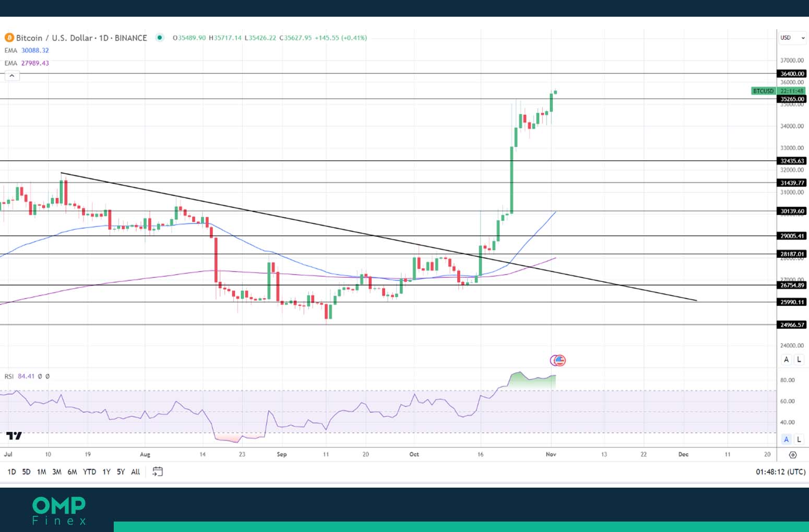The width and height of the screenshot is (809, 532).
Task: Select the All time range
Action: (136, 471)
